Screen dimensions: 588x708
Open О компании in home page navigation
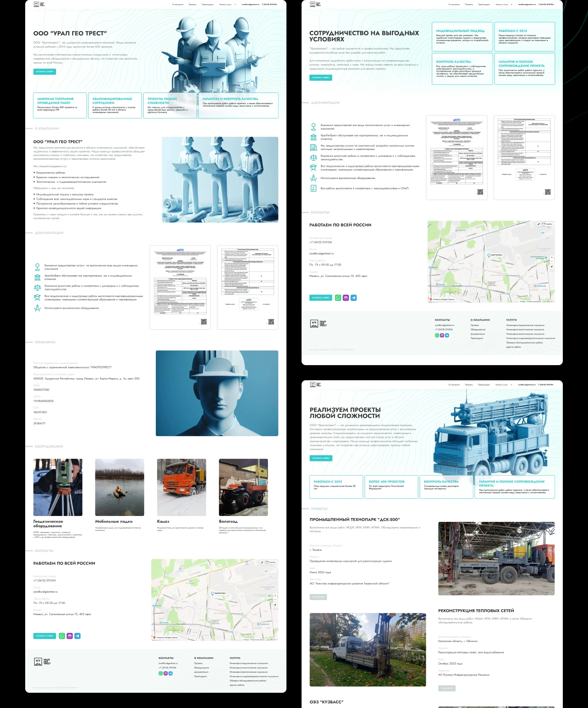coord(178,4)
